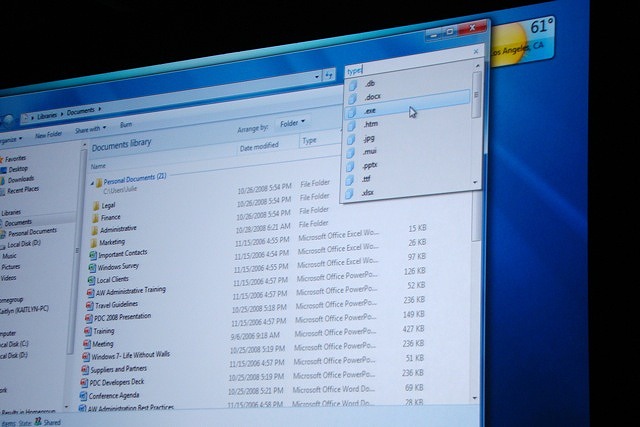Sort by the Date modified column

tap(259, 147)
